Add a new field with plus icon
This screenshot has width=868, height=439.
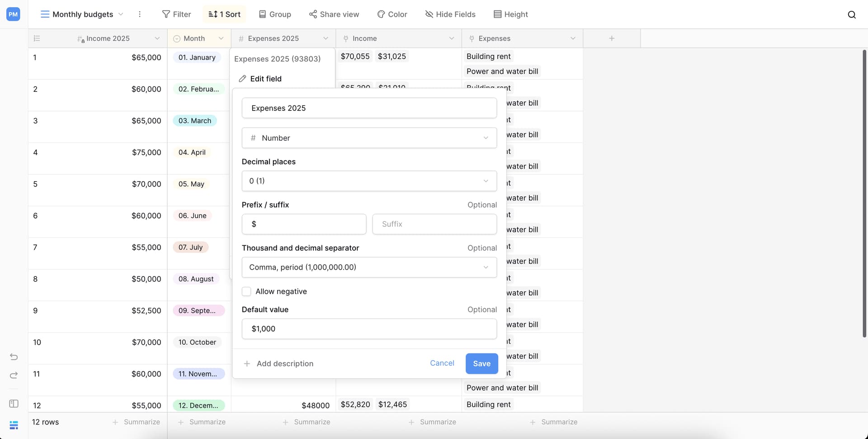coord(611,38)
